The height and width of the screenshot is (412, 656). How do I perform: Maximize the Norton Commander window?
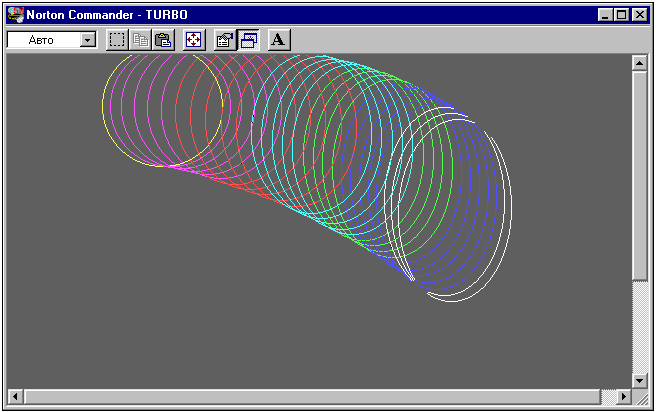click(622, 15)
